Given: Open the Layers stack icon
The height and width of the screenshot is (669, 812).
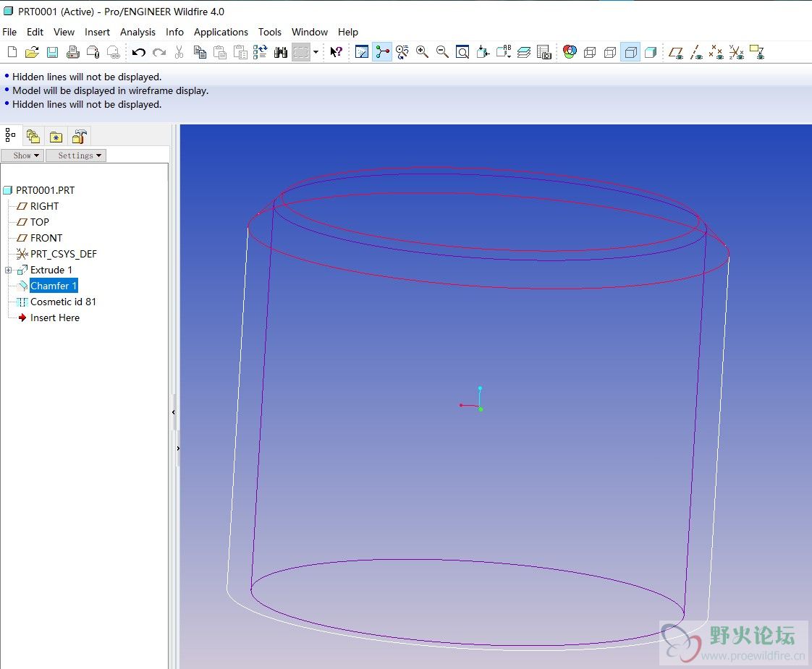Looking at the screenshot, I should [524, 52].
